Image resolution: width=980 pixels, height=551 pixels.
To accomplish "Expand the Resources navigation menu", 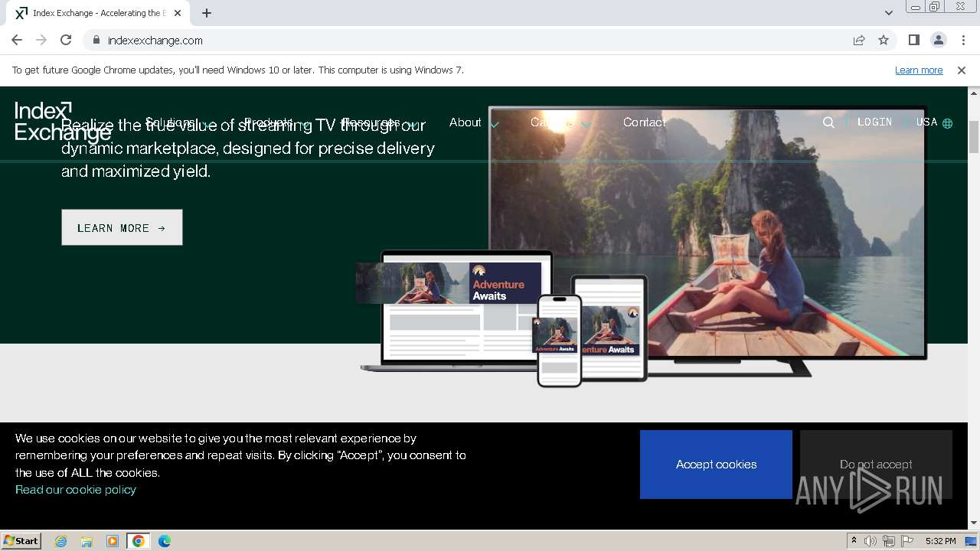I will coord(380,122).
